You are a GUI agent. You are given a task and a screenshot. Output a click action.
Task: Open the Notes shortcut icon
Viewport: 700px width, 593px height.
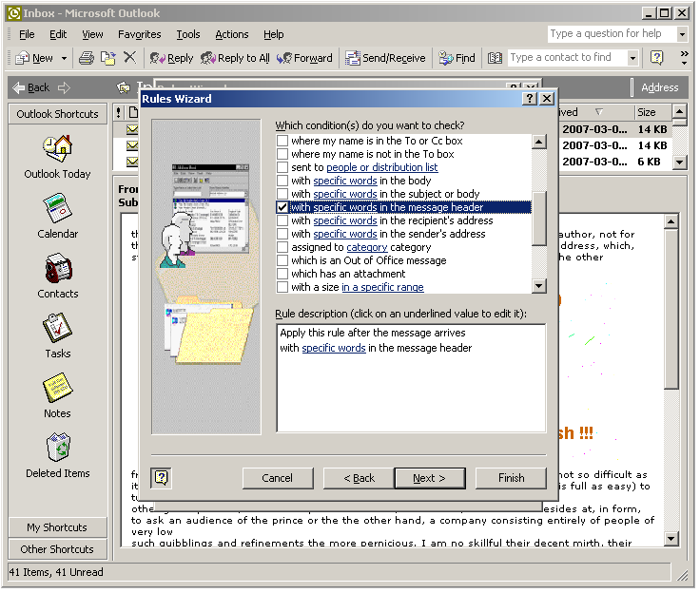58,388
